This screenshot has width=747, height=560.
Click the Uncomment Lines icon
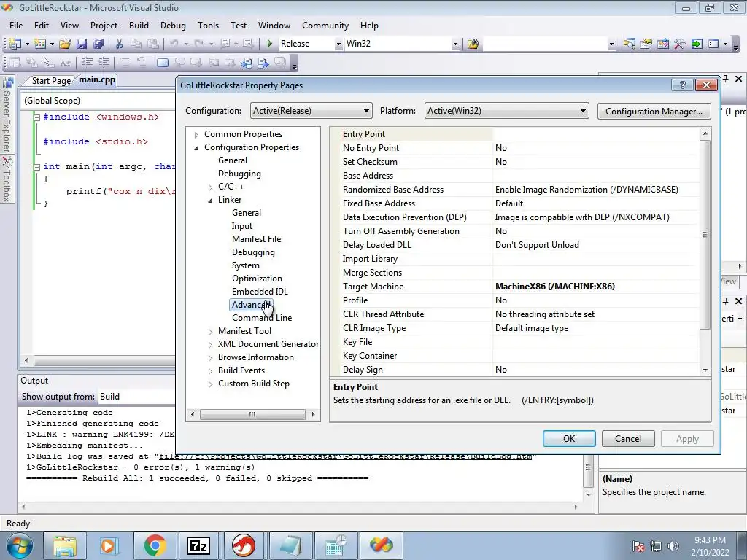[x=142, y=63]
